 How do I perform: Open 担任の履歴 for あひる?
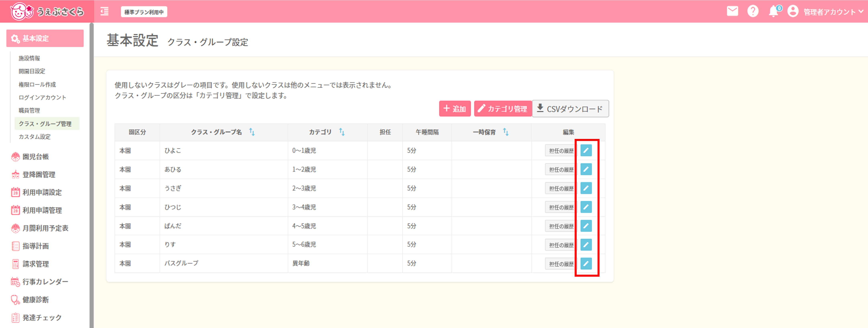pos(561,169)
